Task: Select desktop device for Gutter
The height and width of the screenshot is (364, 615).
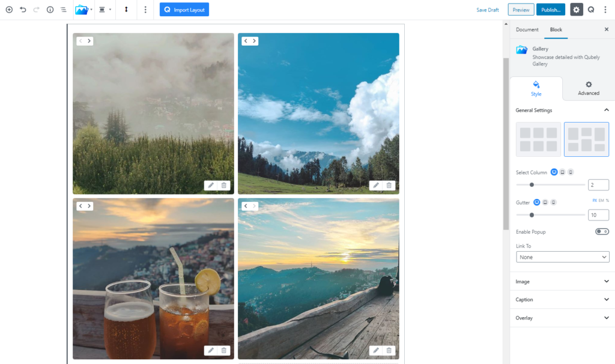Action: coord(536,202)
